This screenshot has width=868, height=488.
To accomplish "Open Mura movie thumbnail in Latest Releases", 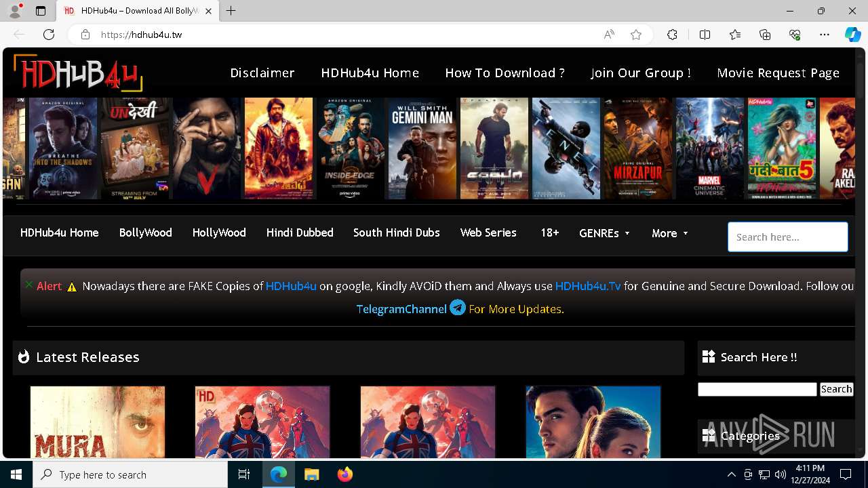I will pyautogui.click(x=98, y=422).
